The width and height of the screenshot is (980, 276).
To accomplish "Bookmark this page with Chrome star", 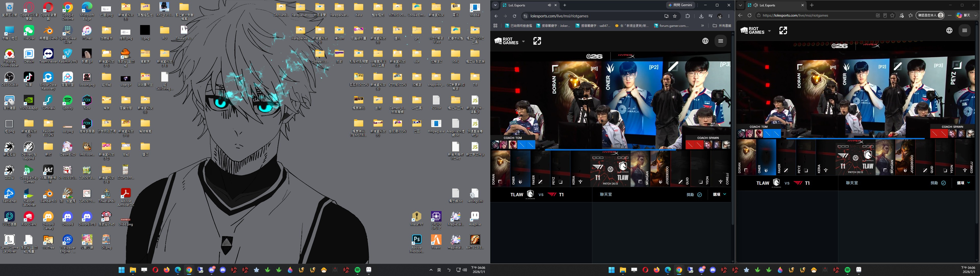I will [x=675, y=16].
